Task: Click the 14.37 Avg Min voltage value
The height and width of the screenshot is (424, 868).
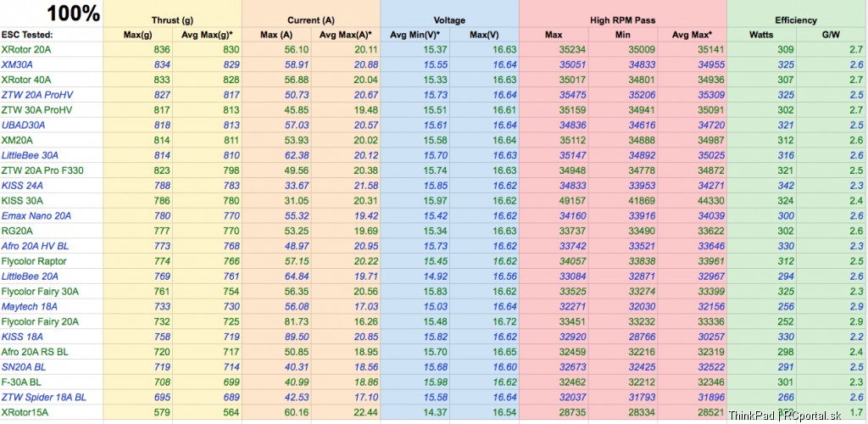Action: tap(435, 412)
